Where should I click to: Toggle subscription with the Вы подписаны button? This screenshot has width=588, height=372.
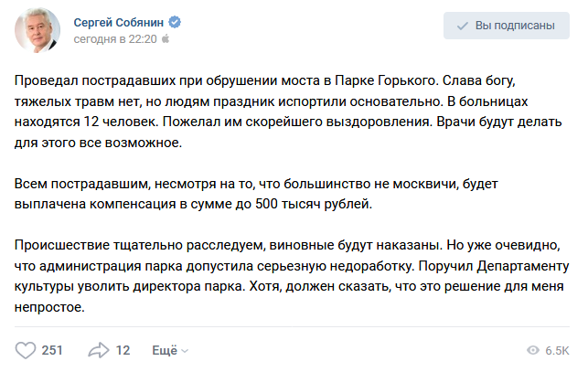[507, 26]
